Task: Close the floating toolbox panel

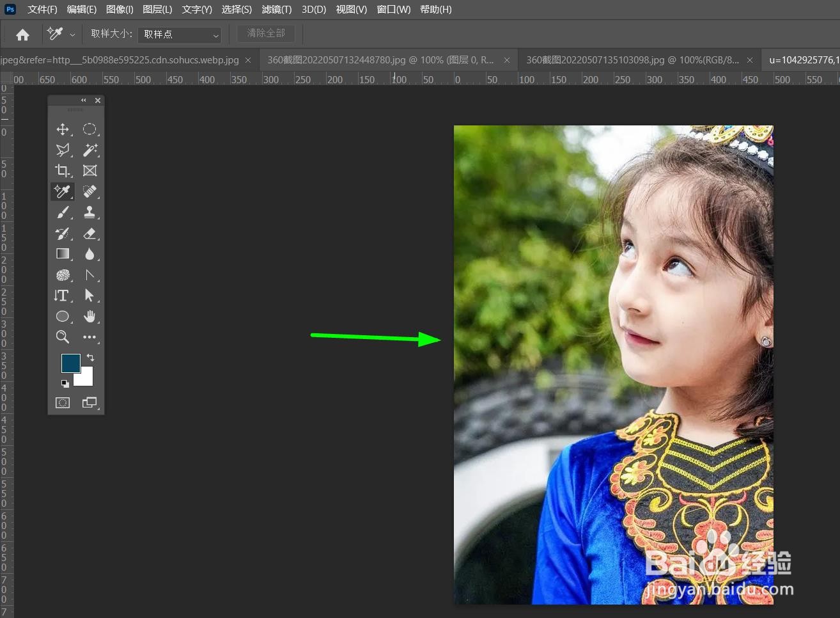Action: (x=98, y=100)
